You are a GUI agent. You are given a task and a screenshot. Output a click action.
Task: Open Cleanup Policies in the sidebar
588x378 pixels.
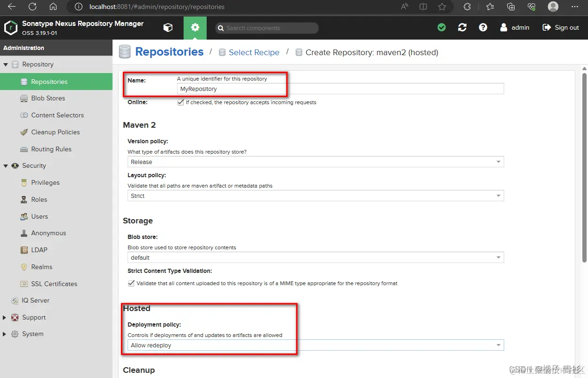click(56, 132)
